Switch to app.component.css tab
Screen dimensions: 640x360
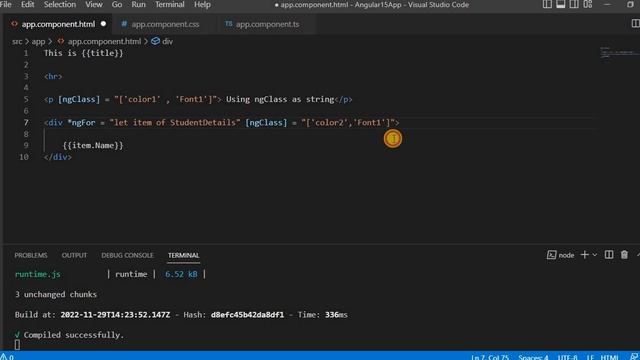point(165,24)
